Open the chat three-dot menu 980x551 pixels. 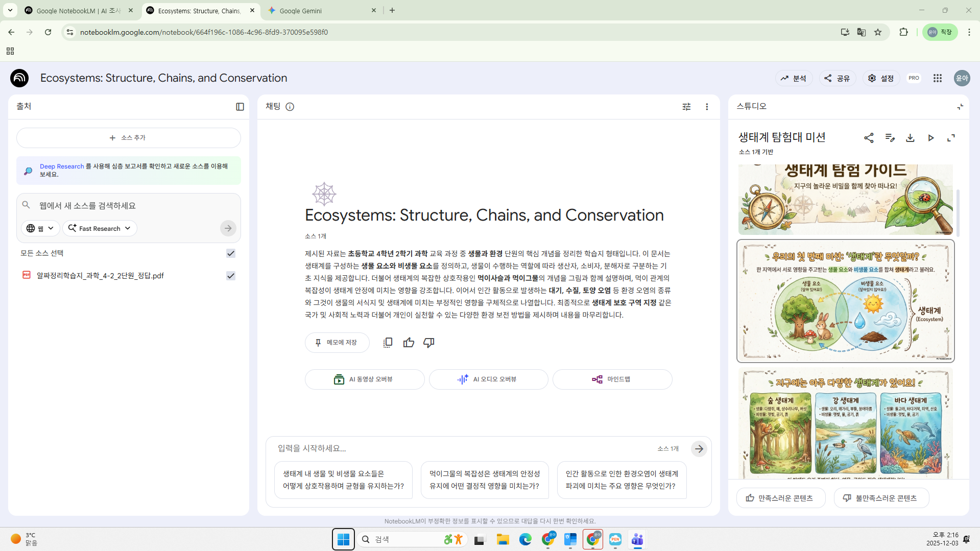(707, 106)
